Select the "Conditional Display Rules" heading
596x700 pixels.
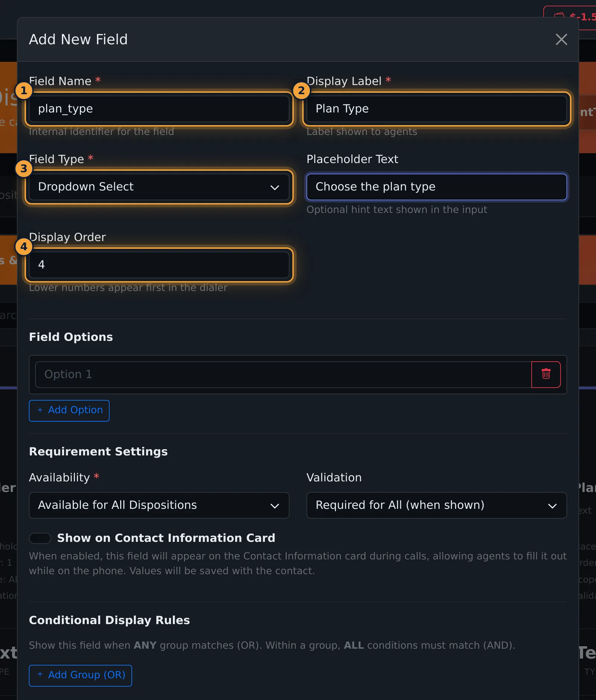click(x=110, y=620)
